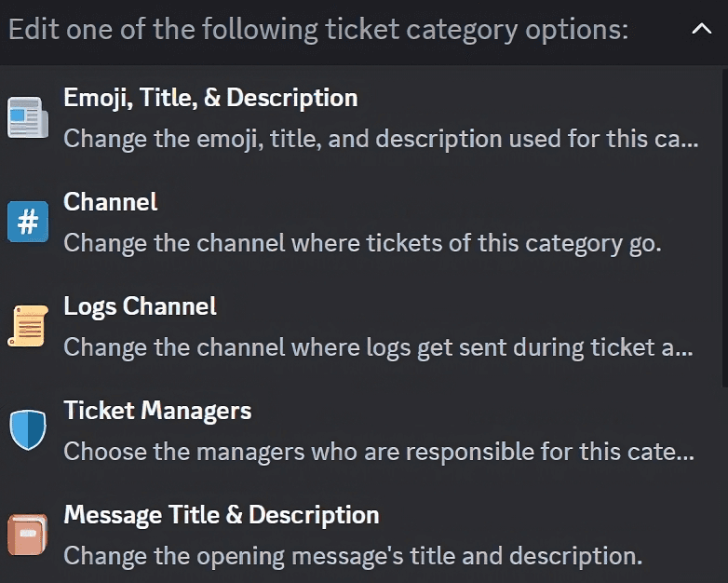Click 'Change the opening message's title' description
The image size is (728, 583).
coord(352,557)
